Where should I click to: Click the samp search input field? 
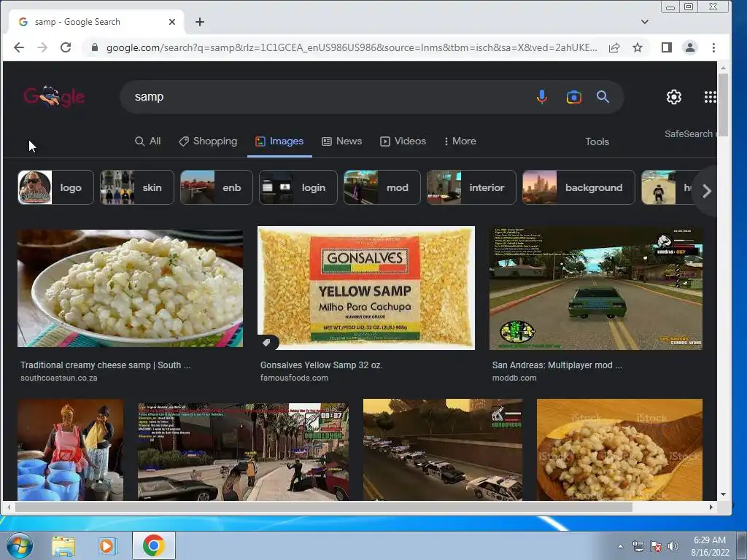click(329, 97)
